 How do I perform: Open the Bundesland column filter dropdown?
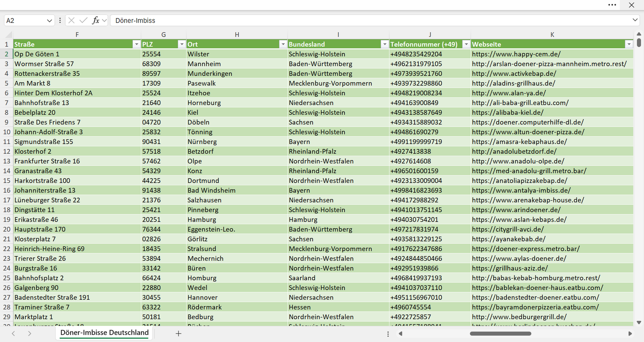pyautogui.click(x=385, y=44)
